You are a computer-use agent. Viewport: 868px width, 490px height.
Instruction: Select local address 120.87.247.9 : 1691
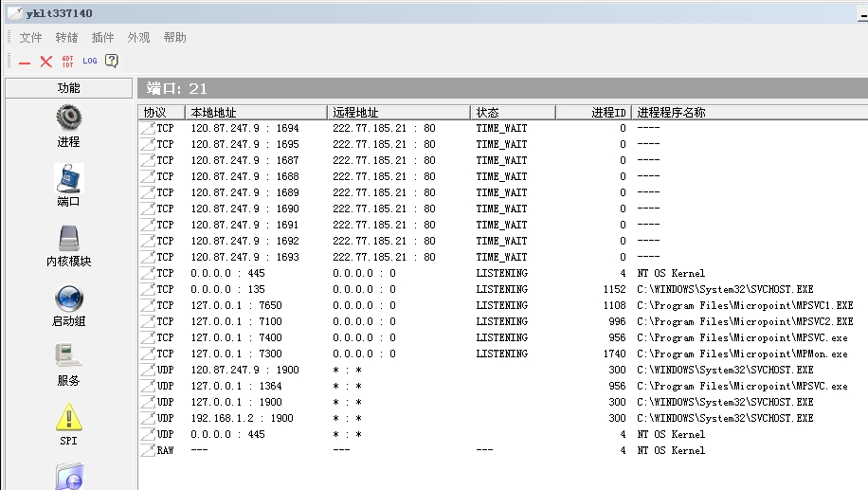point(244,225)
